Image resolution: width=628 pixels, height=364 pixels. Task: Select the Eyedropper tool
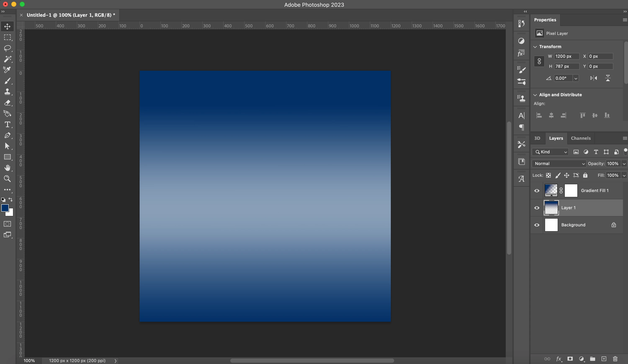[x=7, y=70]
